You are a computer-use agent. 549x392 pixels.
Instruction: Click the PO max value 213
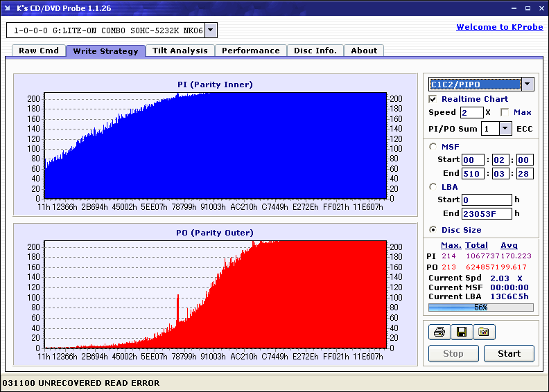448,267
